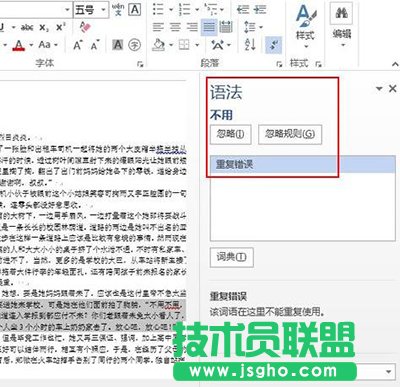Click the clear formatting eraser icon

click(85, 27)
